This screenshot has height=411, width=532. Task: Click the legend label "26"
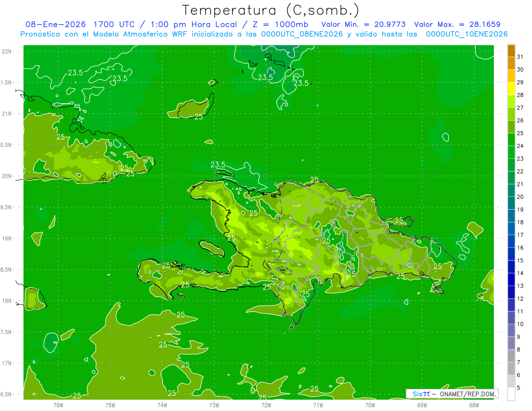pos(520,121)
